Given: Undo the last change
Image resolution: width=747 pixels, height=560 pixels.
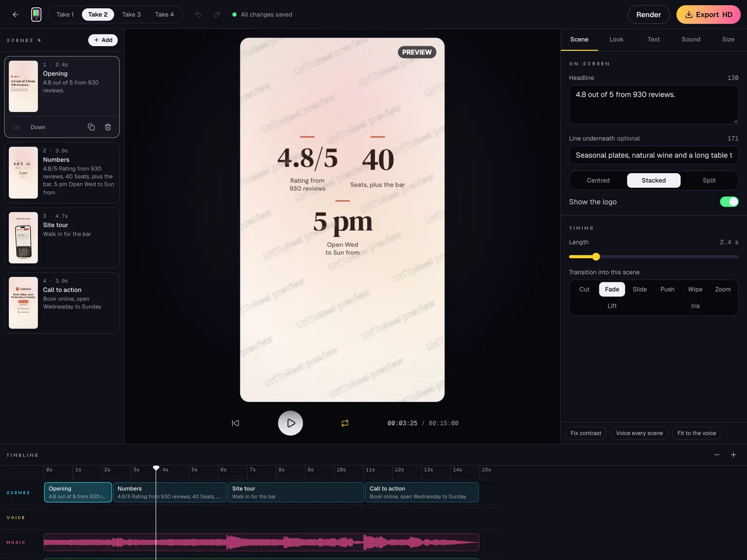Looking at the screenshot, I should (198, 14).
